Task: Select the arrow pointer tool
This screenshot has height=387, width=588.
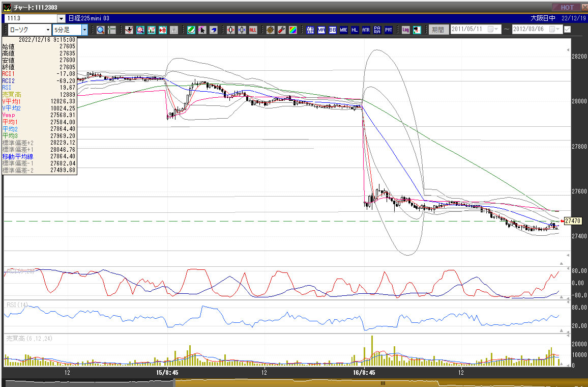Action: tap(202, 30)
